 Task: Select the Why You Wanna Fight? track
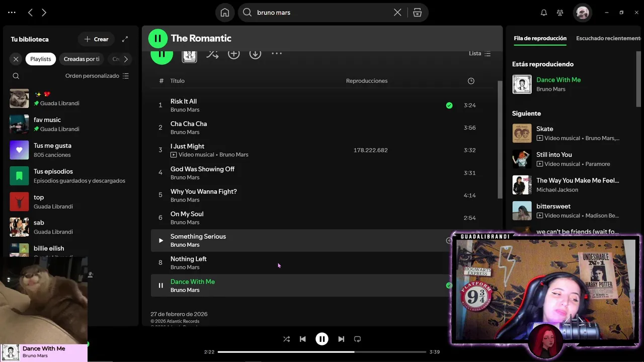pyautogui.click(x=322, y=195)
